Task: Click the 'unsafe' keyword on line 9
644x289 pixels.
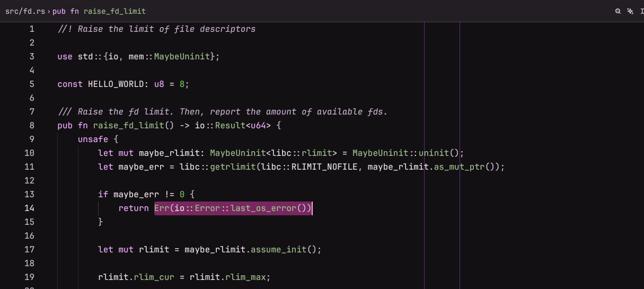Action: click(93, 139)
